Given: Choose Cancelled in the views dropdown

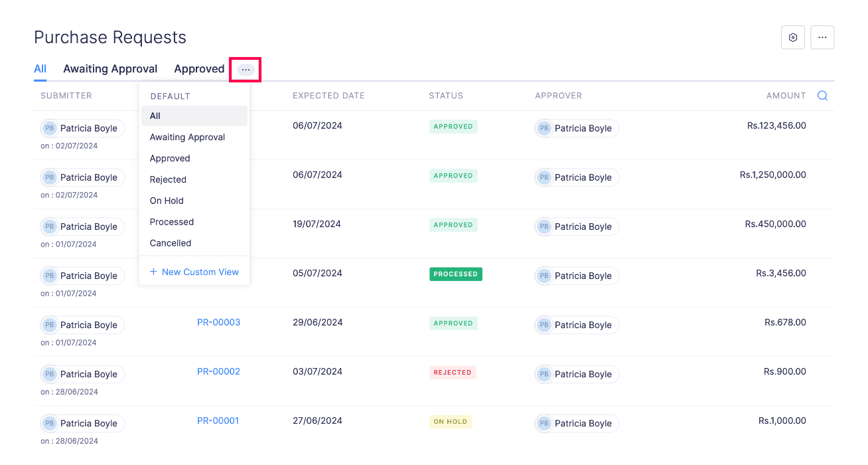Looking at the screenshot, I should coord(171,243).
